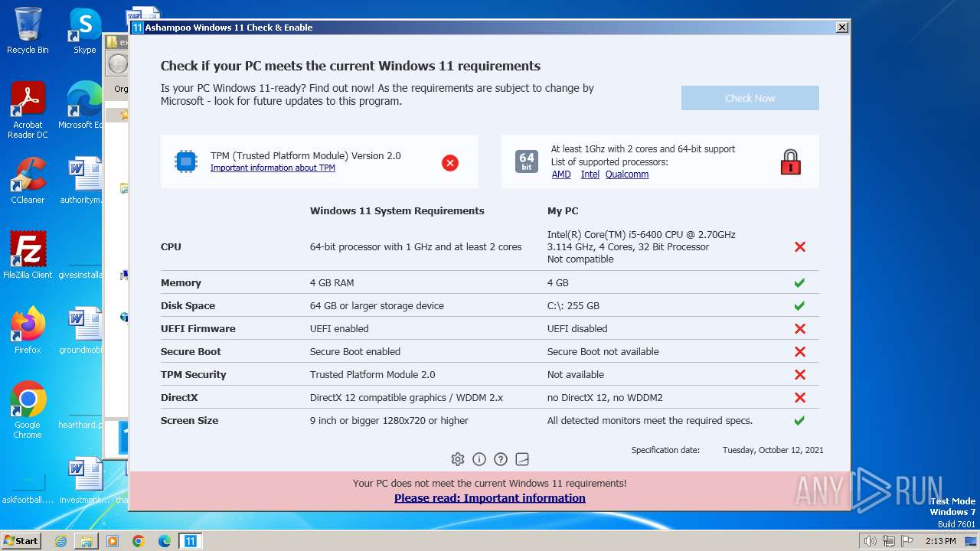Open Please read: Important information link
The height and width of the screenshot is (551, 980).
[x=490, y=498]
